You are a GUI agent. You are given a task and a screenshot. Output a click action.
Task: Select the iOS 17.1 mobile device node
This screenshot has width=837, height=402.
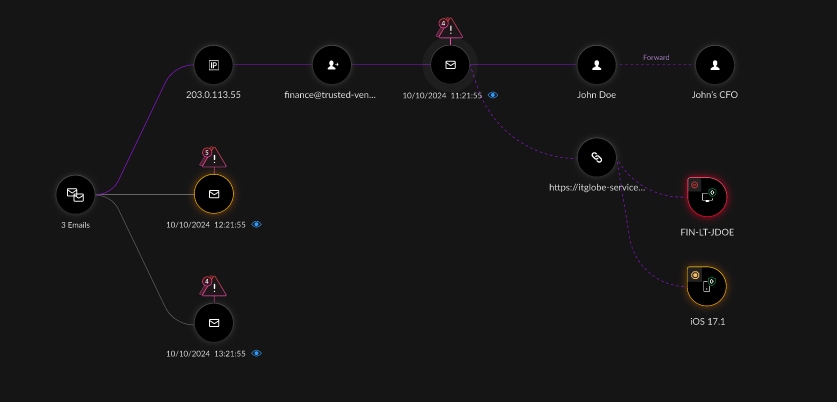coord(707,287)
